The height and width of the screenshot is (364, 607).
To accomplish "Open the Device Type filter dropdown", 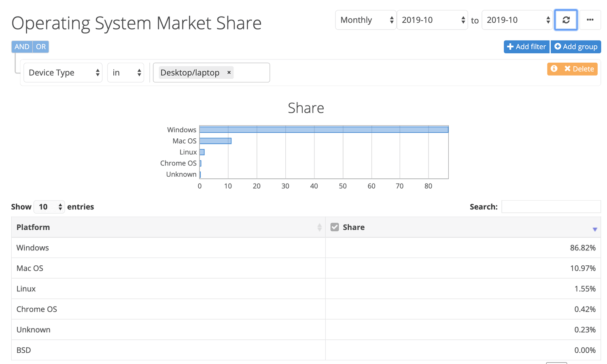I will 63,72.
